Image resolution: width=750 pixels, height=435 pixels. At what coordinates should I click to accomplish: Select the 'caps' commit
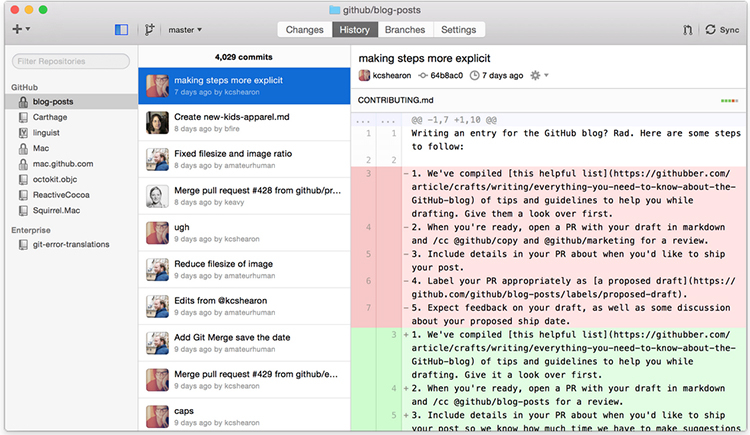click(244, 415)
